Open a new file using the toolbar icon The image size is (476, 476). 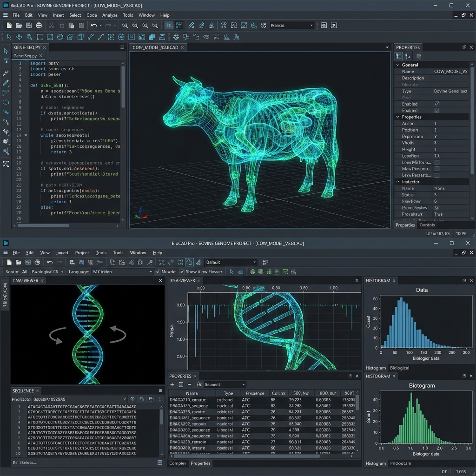tap(9, 25)
